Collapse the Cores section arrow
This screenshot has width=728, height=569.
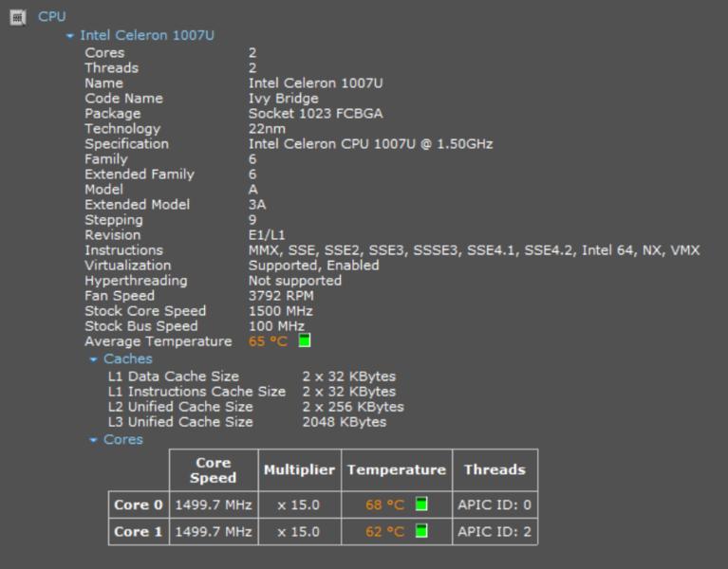tap(93, 440)
